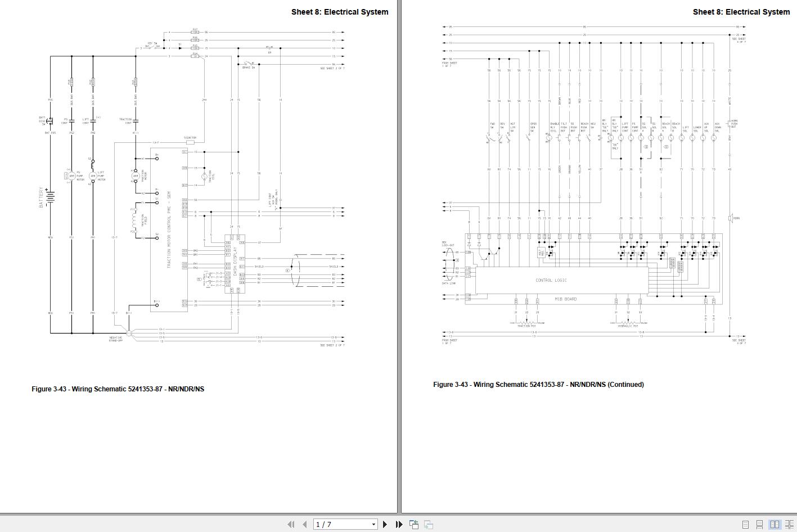Toggle the two-page continuous scrolling layout
Viewport: 797px width, 532px height.
[x=790, y=524]
